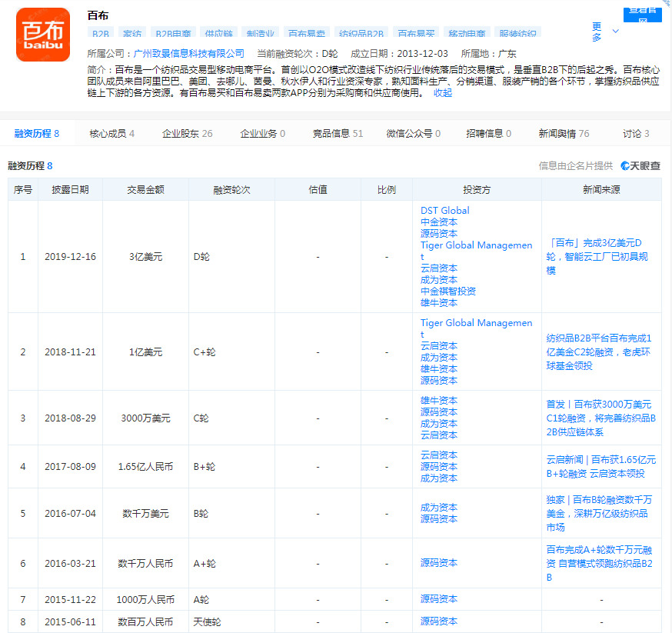Click the 信息由企名片提供 source text

point(576,166)
